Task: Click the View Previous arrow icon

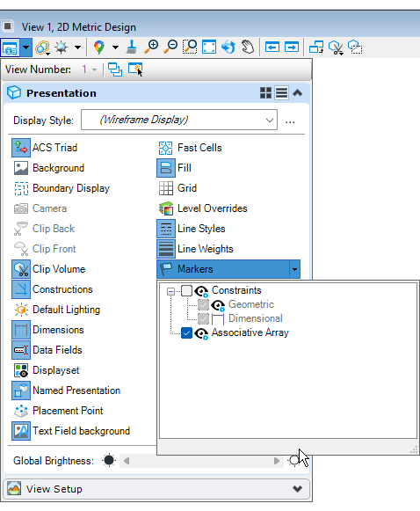Action: tap(272, 47)
